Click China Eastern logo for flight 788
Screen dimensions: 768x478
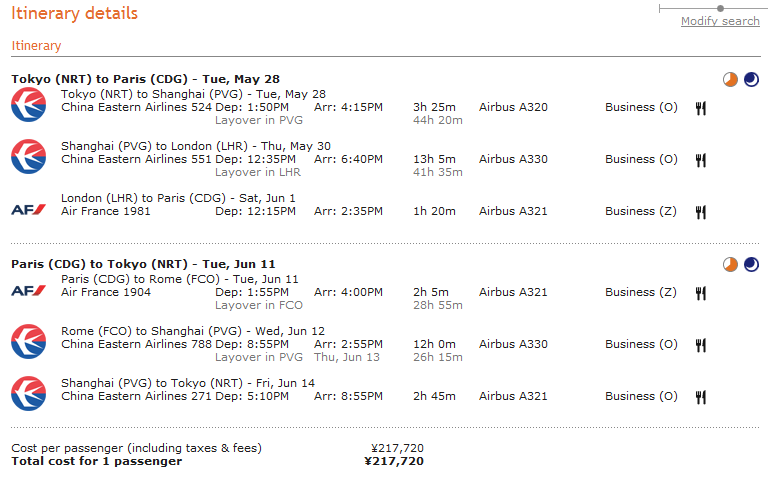[x=28, y=341]
